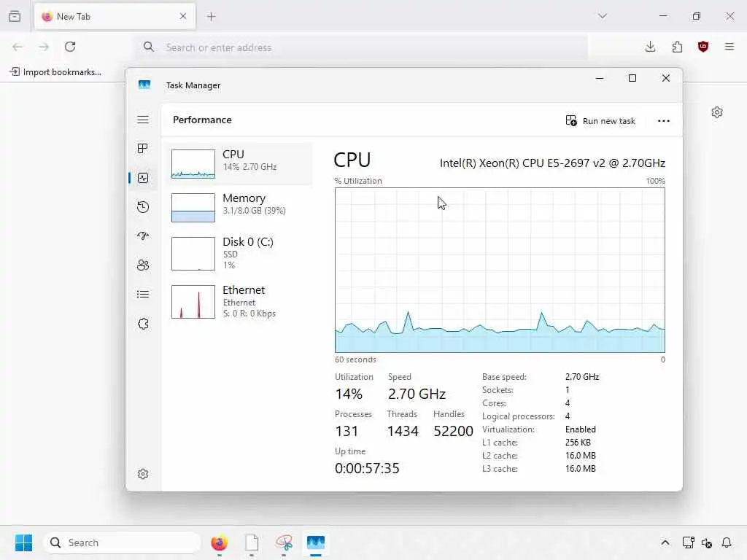Open Task Manager navigation hamburger menu
Image resolution: width=747 pixels, height=560 pixels.
tap(143, 120)
